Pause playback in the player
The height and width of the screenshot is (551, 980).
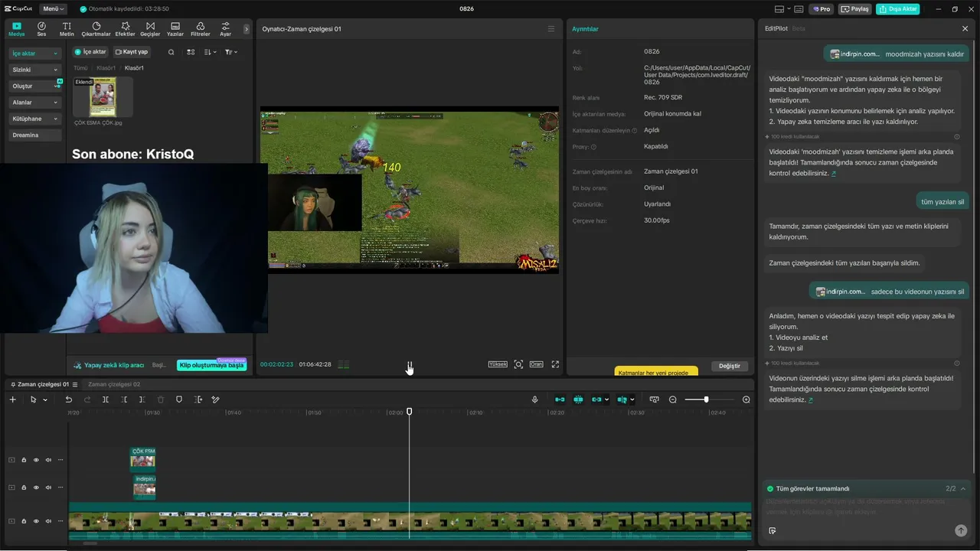coord(410,365)
